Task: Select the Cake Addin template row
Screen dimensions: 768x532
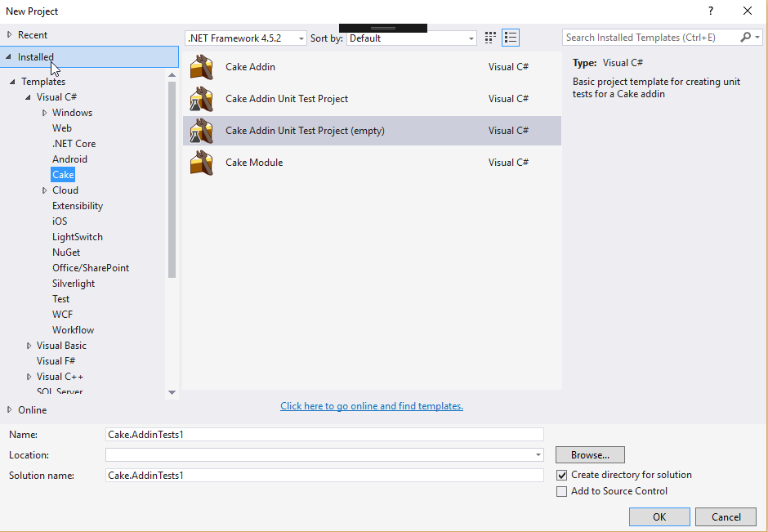Action: [373, 67]
